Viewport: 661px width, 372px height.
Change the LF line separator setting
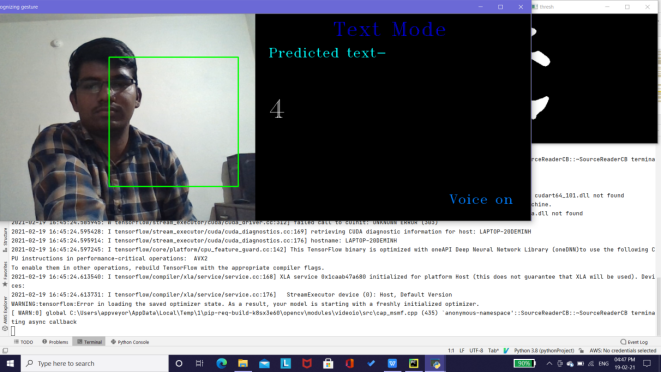point(462,350)
